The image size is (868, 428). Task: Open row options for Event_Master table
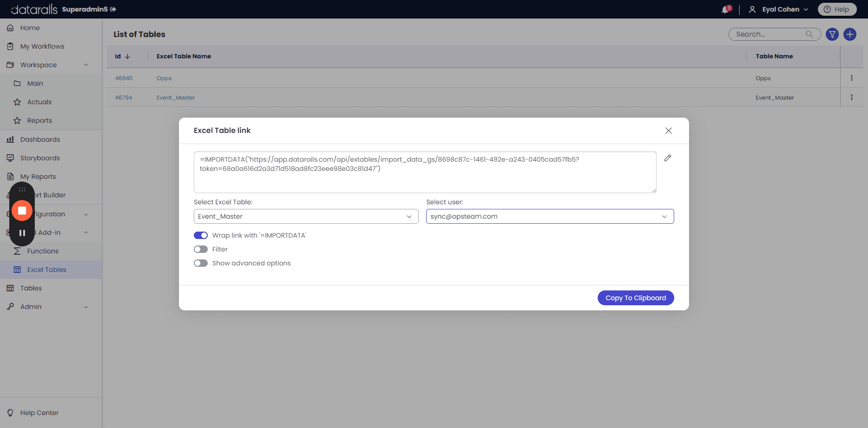pyautogui.click(x=852, y=97)
